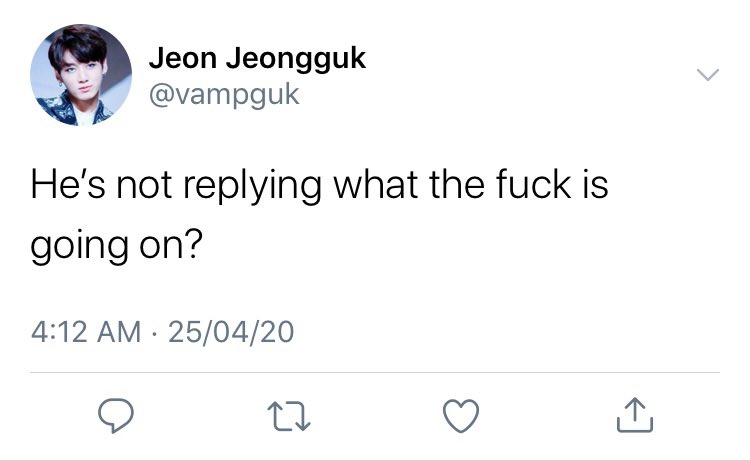The height and width of the screenshot is (461, 750).
Task: Click the 25/04/20 date text
Action: coord(231,332)
